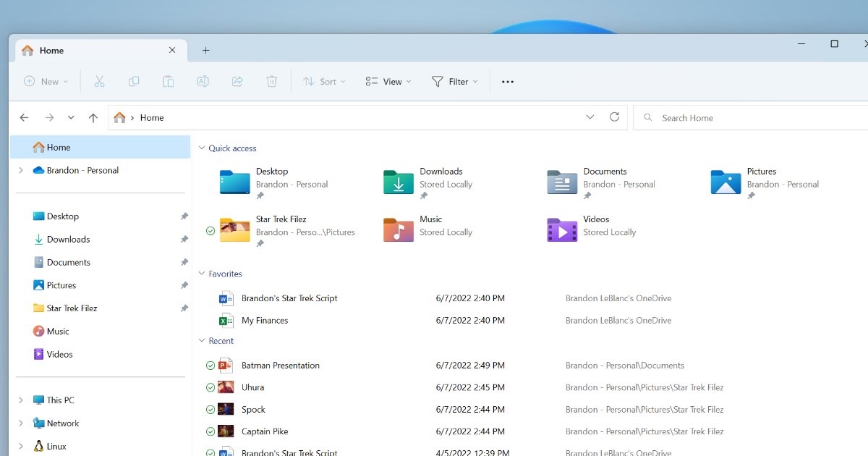Expand This PC tree node
Viewport: 868px width, 456px height.
tap(20, 400)
